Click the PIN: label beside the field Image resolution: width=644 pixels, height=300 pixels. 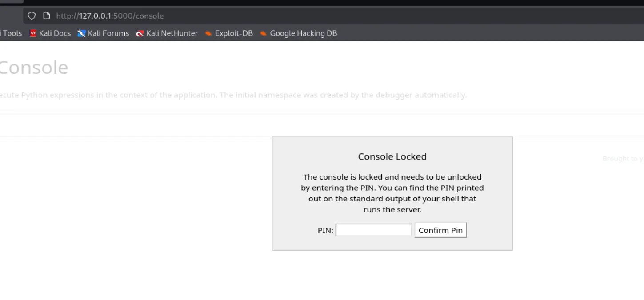pyautogui.click(x=325, y=230)
